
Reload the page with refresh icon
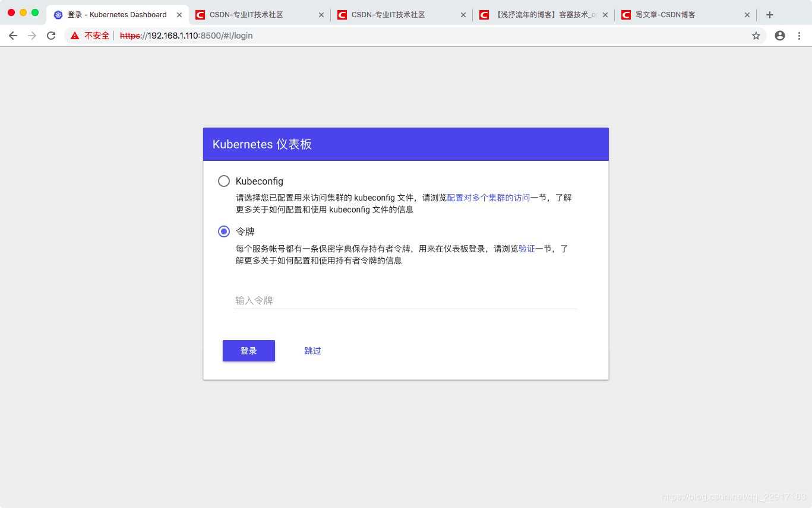pos(51,36)
